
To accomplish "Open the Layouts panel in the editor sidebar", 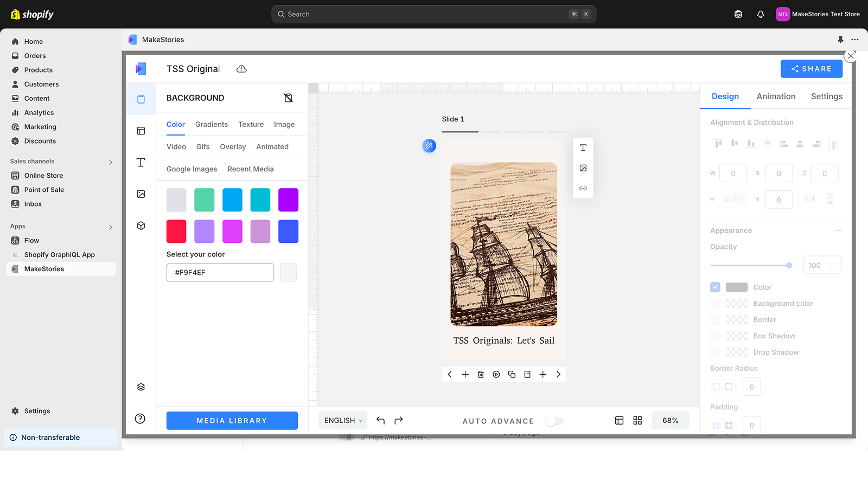I will point(141,131).
